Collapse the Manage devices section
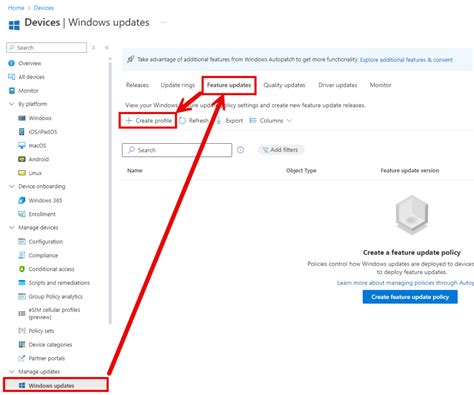Screen dimensions: 474x395 (11, 228)
